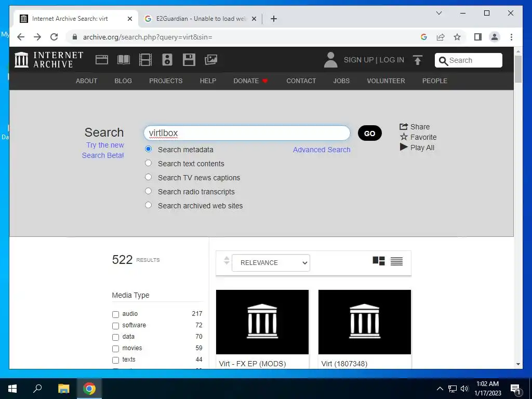The width and height of the screenshot is (532, 399).
Task: Open HELP menu item
Action: click(x=208, y=81)
